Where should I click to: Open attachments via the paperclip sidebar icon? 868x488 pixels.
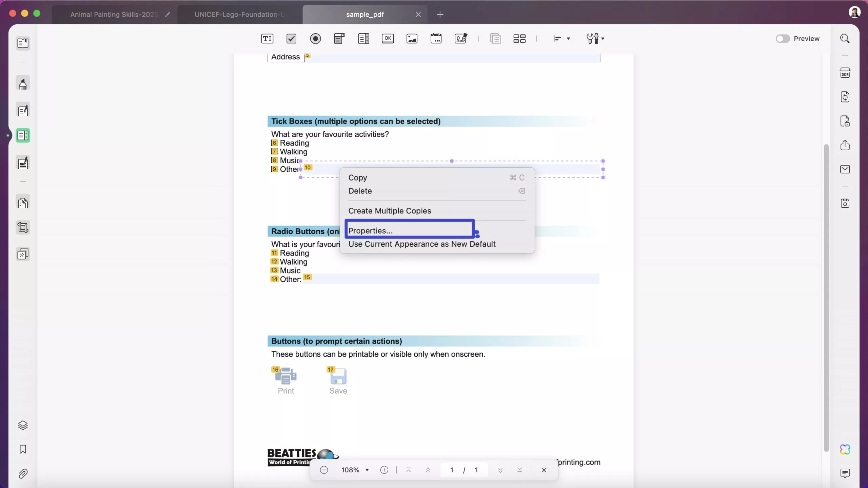pos(23,474)
